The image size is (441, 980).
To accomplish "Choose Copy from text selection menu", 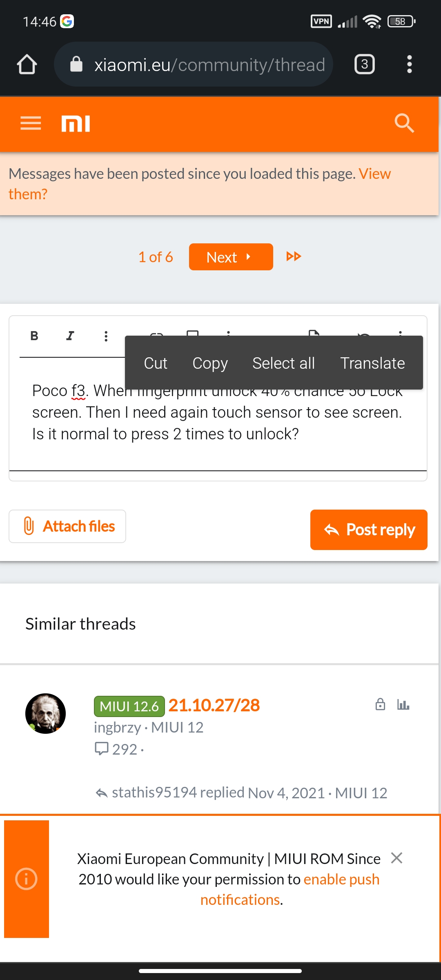I will pyautogui.click(x=210, y=363).
